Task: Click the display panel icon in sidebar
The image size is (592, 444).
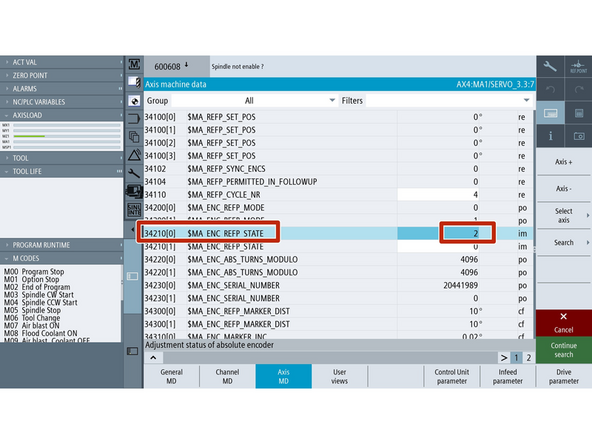Action: point(133,276)
